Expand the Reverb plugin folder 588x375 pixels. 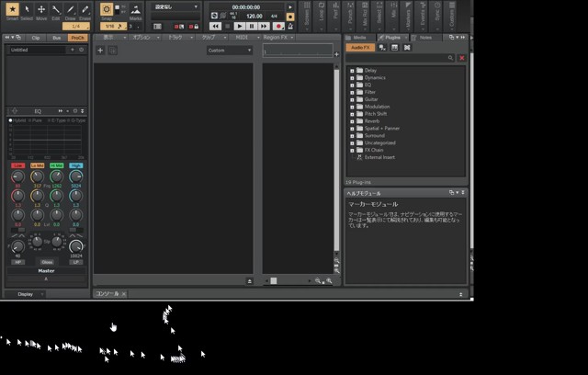(352, 121)
